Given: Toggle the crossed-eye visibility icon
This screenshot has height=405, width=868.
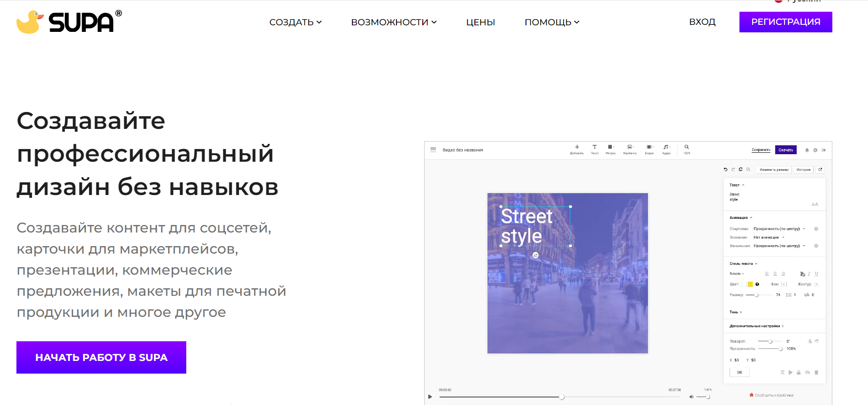Looking at the screenshot, I should (x=807, y=372).
